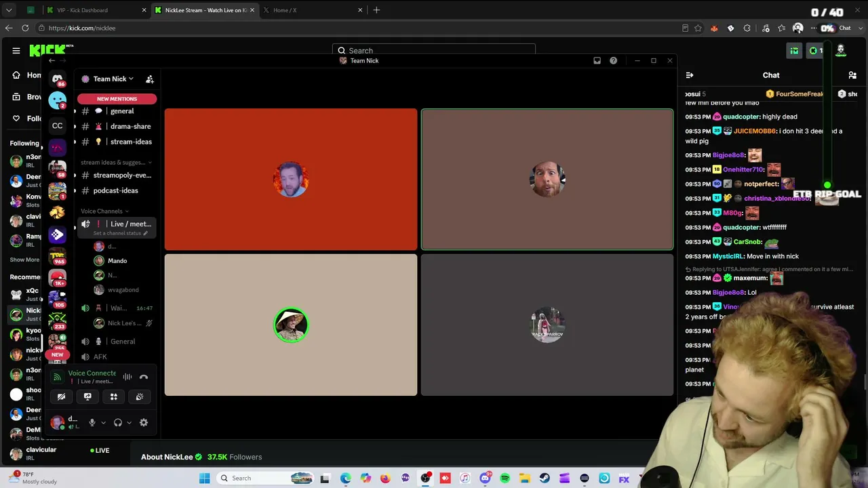Set a channel status in Discord
Screen dimensions: 868x488
(x=120, y=233)
